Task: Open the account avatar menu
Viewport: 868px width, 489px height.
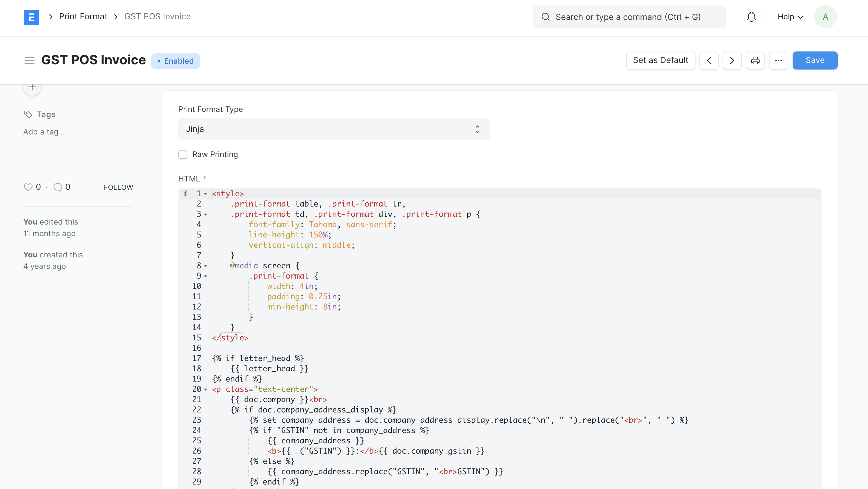Action: point(825,16)
